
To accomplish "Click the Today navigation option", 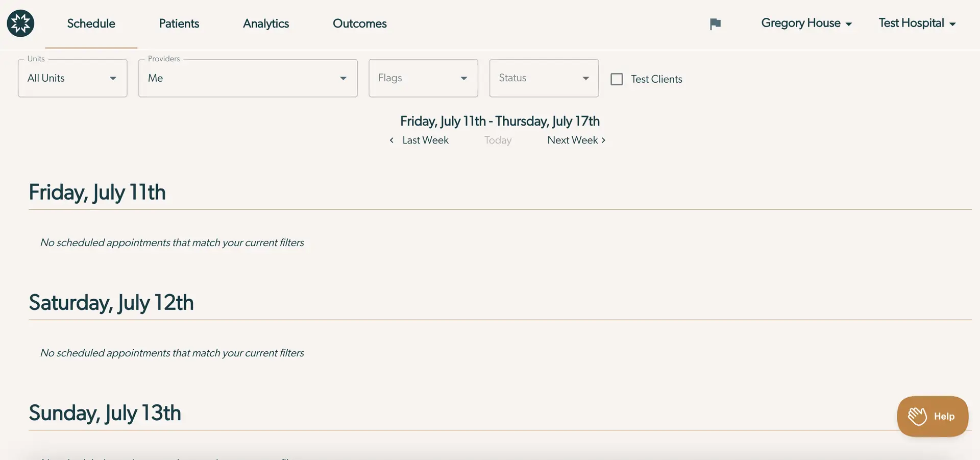I will tap(498, 140).
